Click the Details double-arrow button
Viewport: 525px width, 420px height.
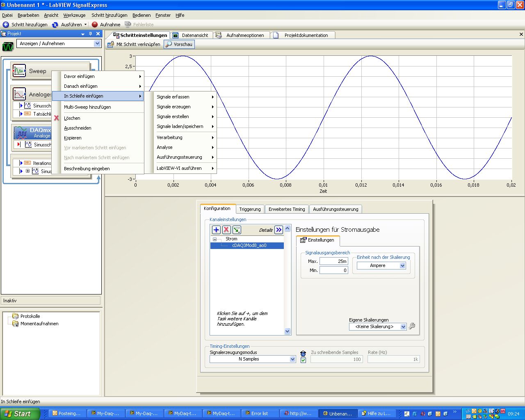click(279, 230)
